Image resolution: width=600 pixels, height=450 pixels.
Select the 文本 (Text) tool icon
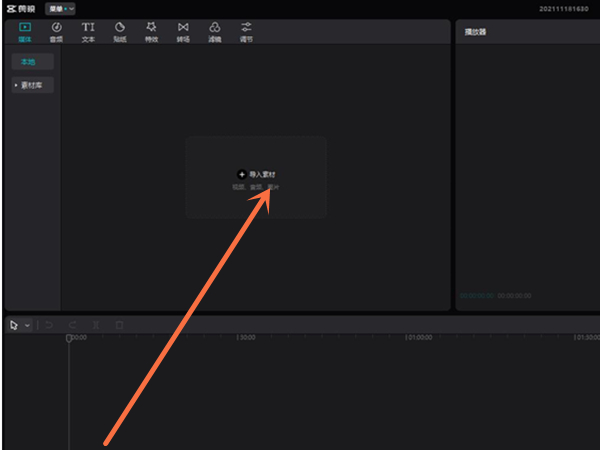click(x=88, y=30)
